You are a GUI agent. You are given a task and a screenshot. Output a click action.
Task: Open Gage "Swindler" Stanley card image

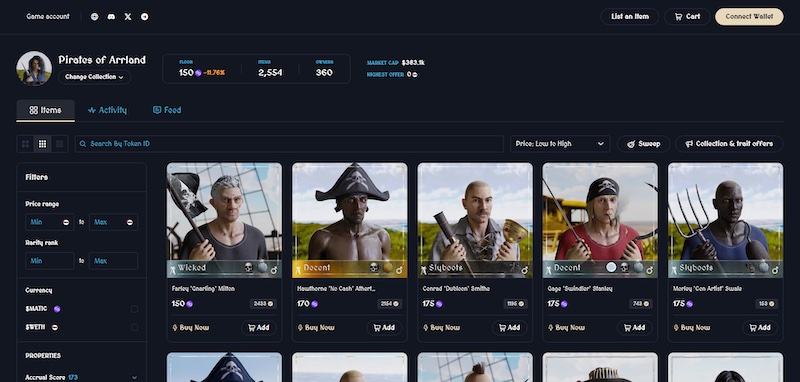(600, 220)
